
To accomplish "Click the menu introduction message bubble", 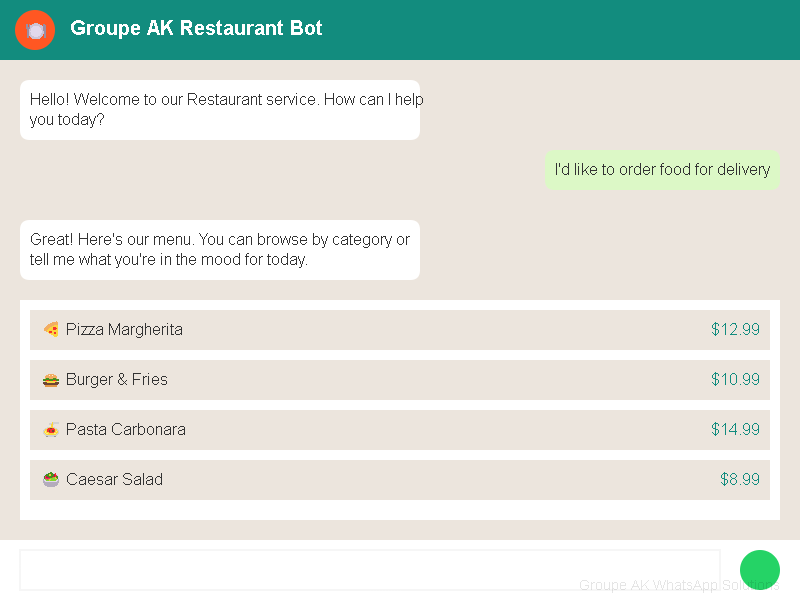I will [x=220, y=249].
